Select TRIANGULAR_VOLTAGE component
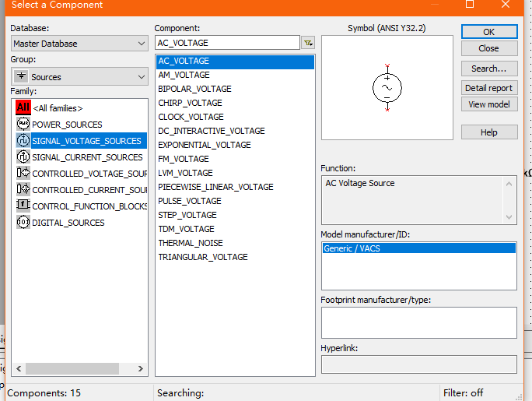 coord(202,257)
